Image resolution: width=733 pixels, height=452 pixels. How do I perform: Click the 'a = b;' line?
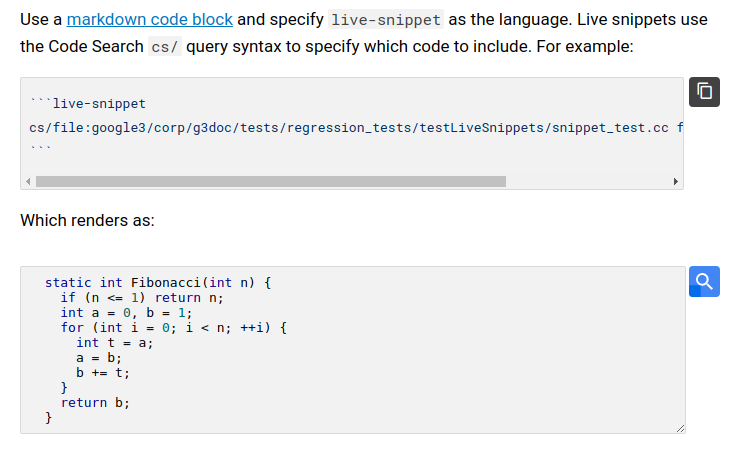pyautogui.click(x=99, y=358)
